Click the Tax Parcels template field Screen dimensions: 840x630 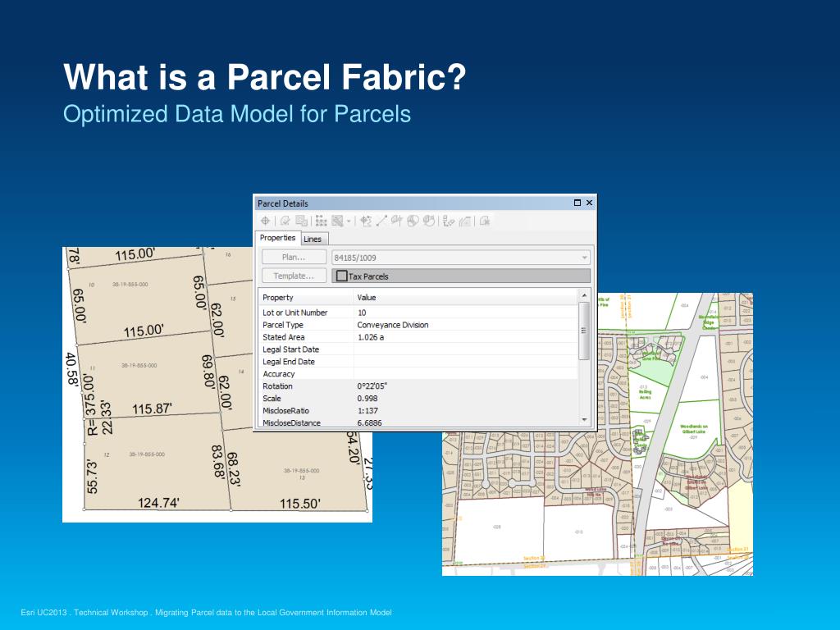pos(461,276)
